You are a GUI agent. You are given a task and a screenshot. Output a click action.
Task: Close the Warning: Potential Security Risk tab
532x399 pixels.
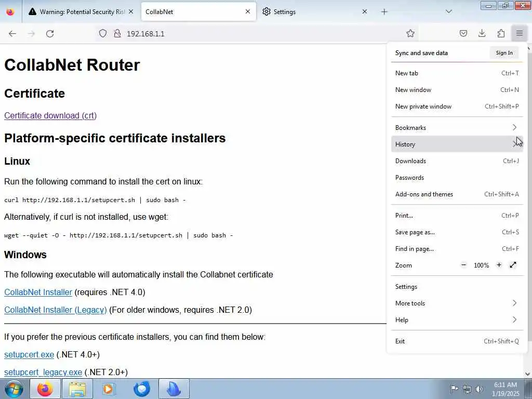coord(131,12)
